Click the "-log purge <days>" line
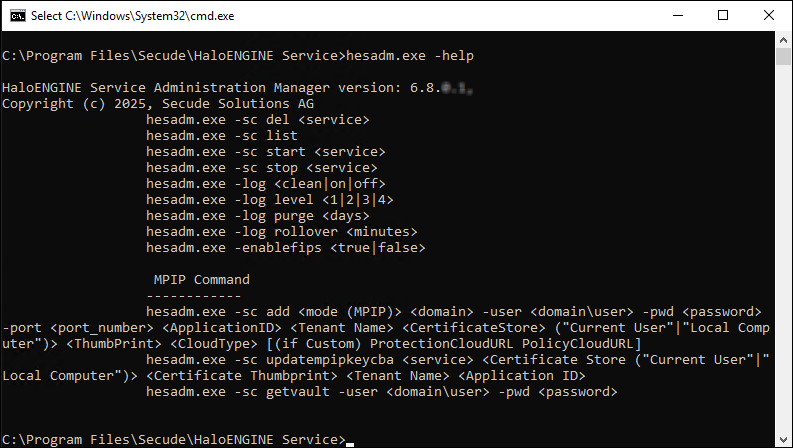The height and width of the screenshot is (448, 793). [x=257, y=215]
